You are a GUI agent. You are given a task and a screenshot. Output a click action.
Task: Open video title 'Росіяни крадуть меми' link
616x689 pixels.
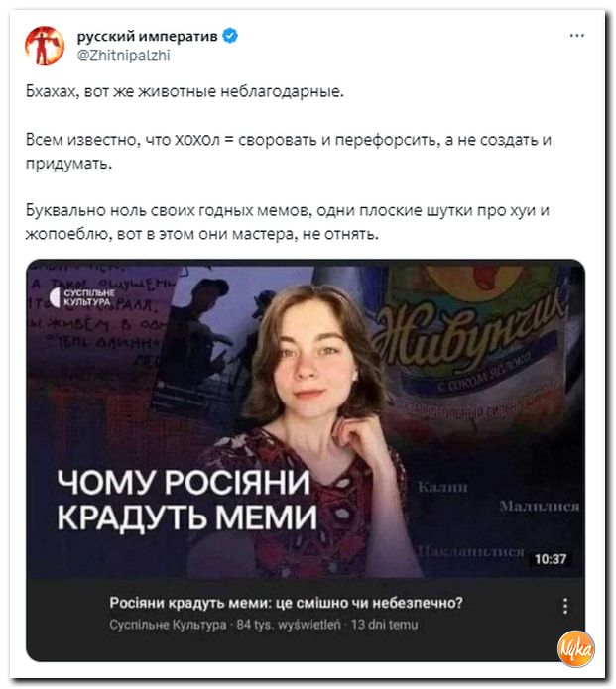pos(287,603)
